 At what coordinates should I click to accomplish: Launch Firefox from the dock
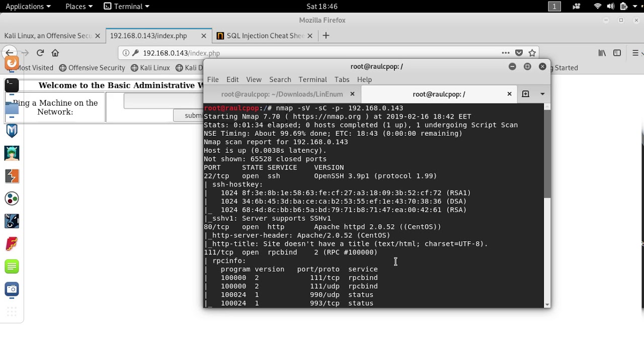coord(12,63)
